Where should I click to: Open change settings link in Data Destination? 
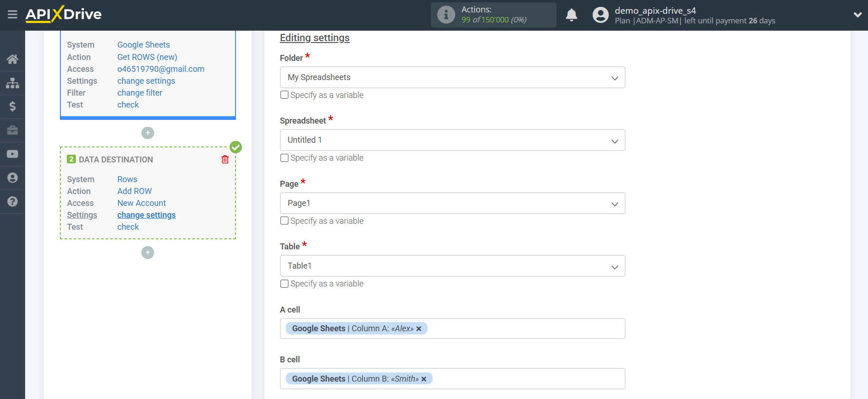click(146, 215)
